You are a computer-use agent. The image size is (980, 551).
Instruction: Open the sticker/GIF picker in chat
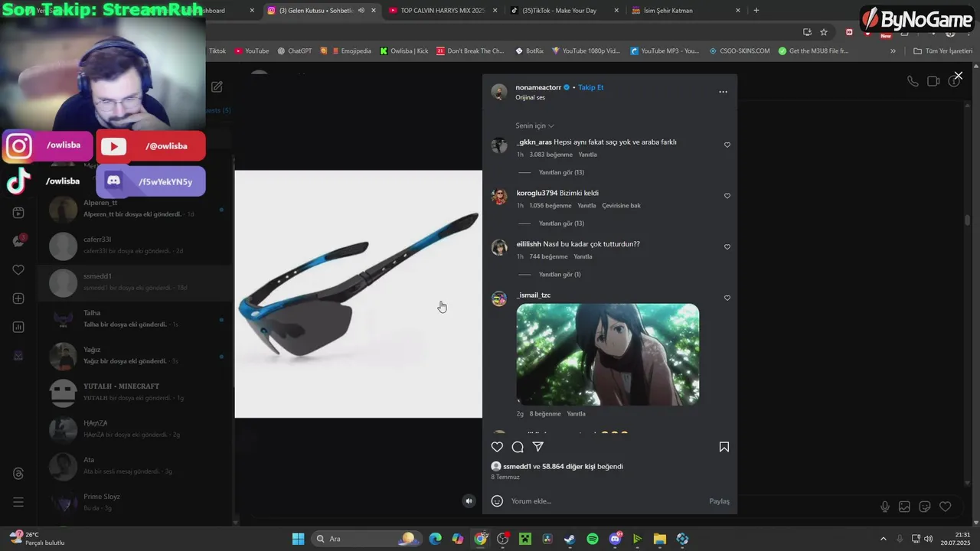coord(925,507)
